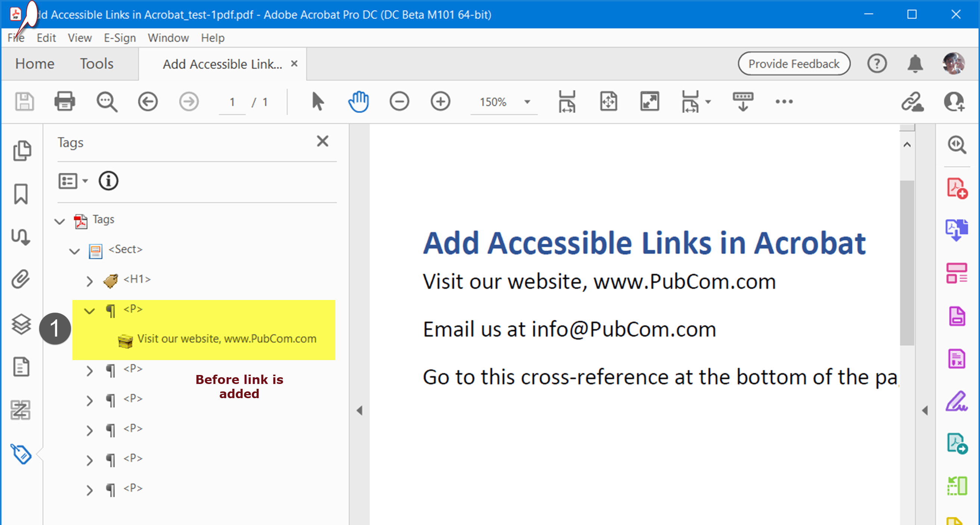Open the Fill and Sign tool
980x525 pixels.
[x=958, y=400]
